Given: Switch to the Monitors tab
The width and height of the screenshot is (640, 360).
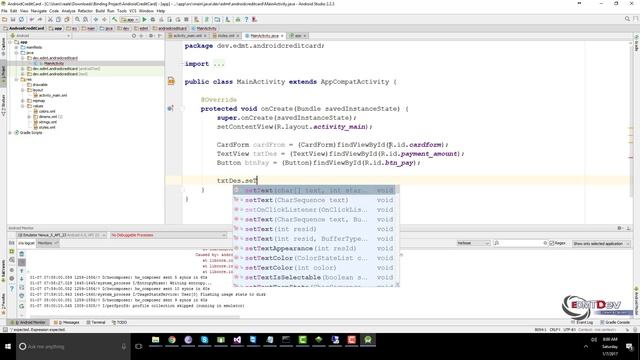Looking at the screenshot, I should (47, 243).
